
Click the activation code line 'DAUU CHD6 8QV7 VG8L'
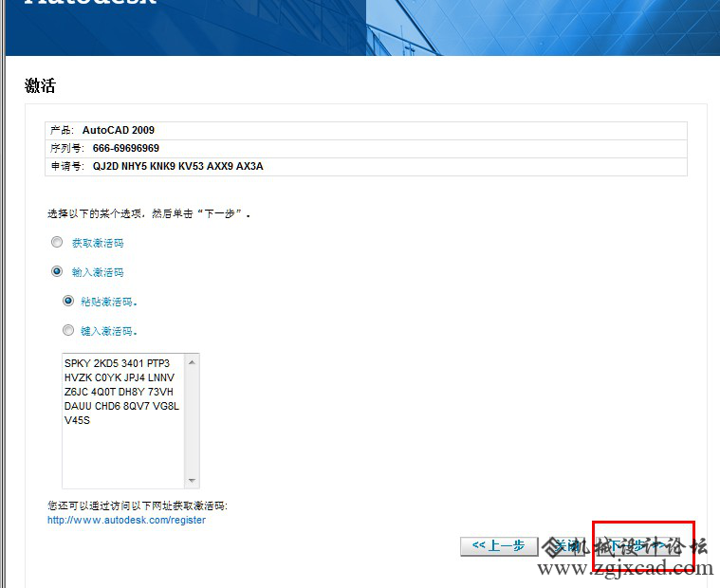click(121, 406)
